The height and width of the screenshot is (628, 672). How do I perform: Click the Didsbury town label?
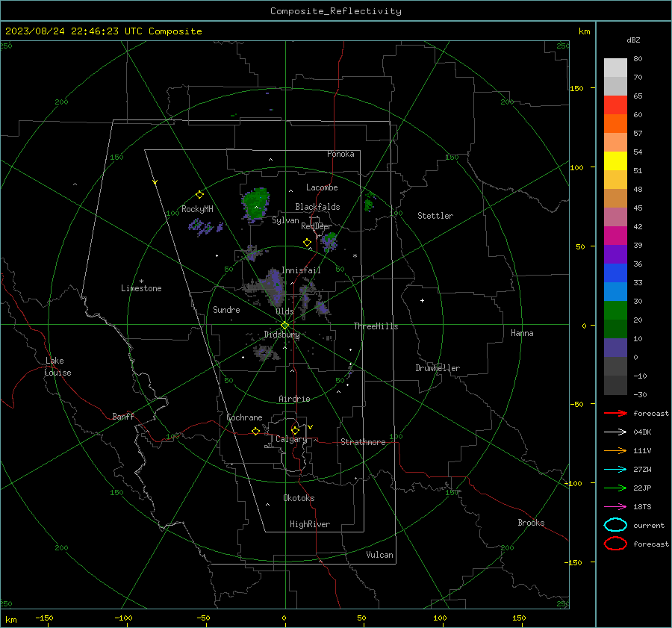(x=281, y=335)
